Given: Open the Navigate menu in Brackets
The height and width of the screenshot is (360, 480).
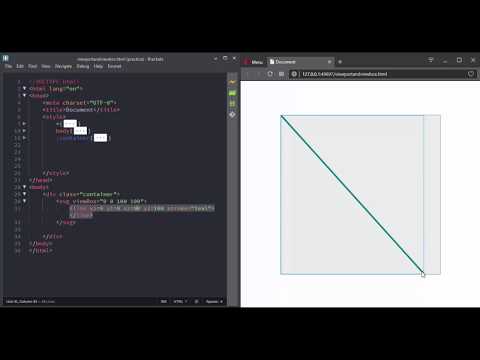Looking at the screenshot, I should tap(63, 66).
